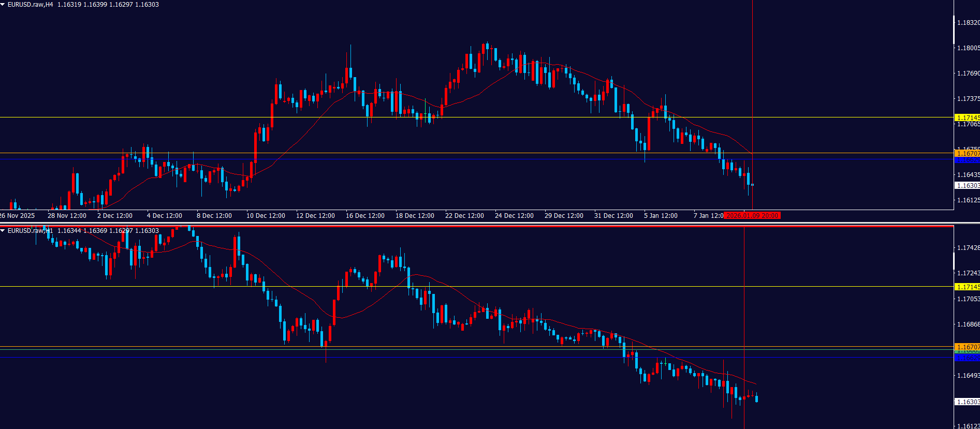
Task: Open the H1 chart quick-menu triangle
Action: point(3,231)
